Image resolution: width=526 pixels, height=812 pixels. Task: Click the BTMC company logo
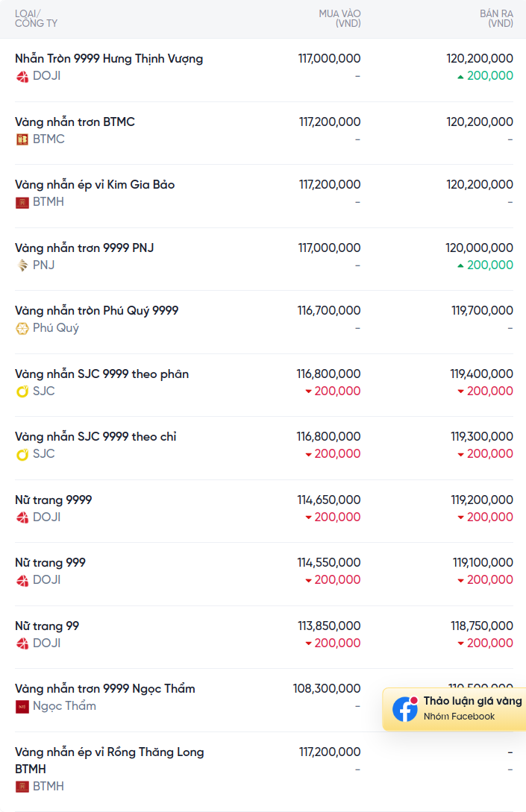click(x=22, y=139)
